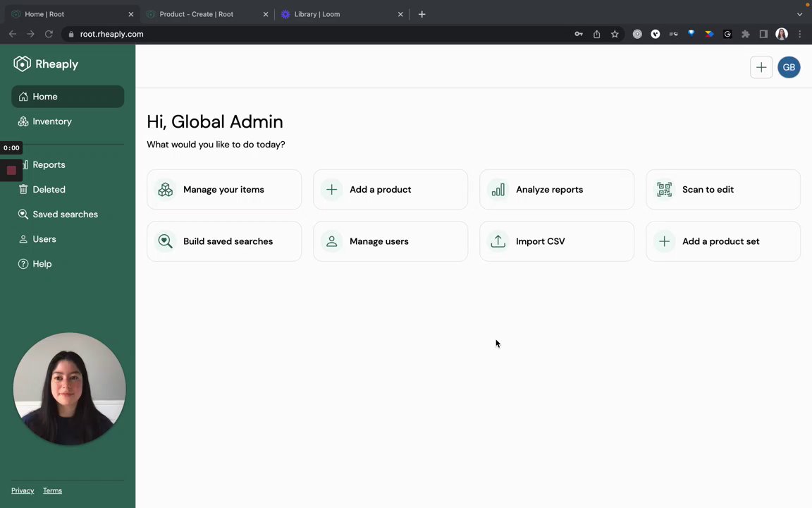Image resolution: width=812 pixels, height=508 pixels.
Task: Go to Deleted items in the sidebar
Action: pos(49,189)
